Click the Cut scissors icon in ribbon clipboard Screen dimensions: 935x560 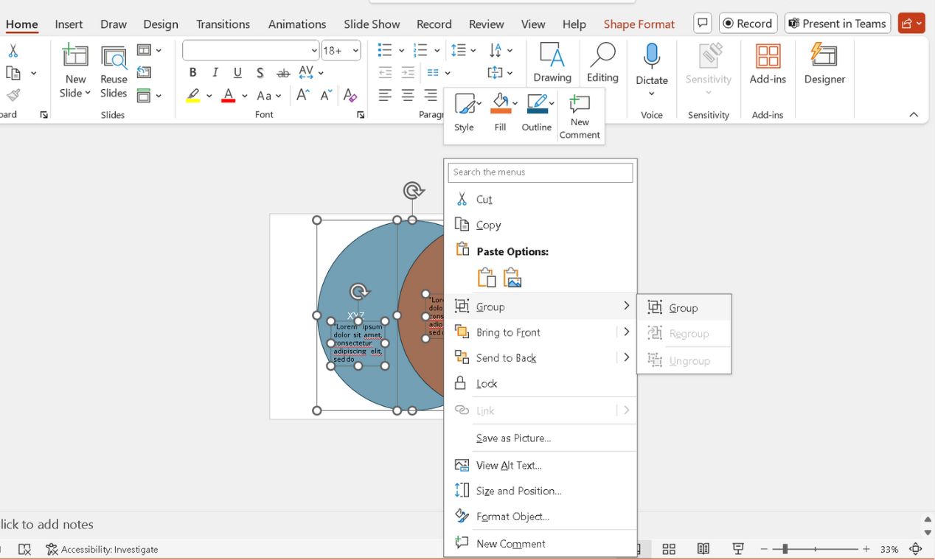pyautogui.click(x=13, y=52)
